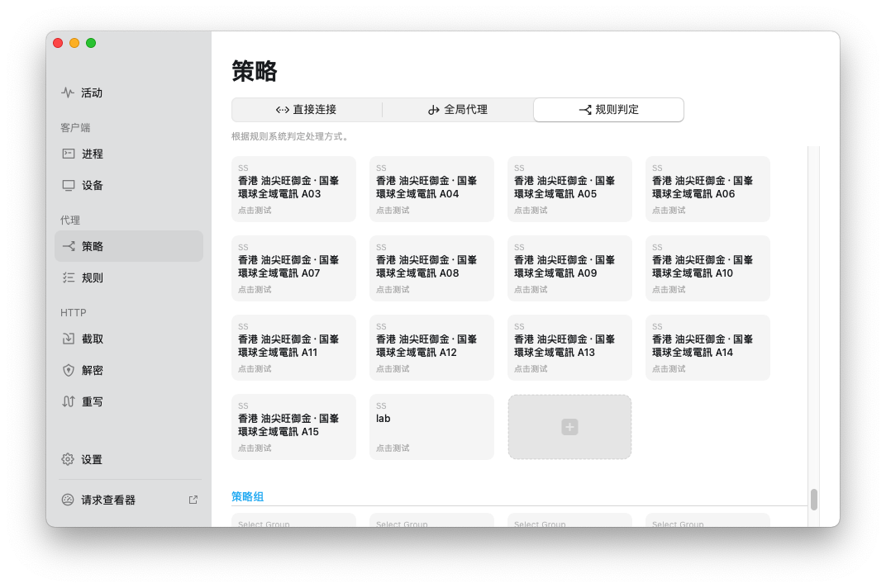Enable 全局代理 mode
Viewport: 886px width, 588px height.
[458, 109]
